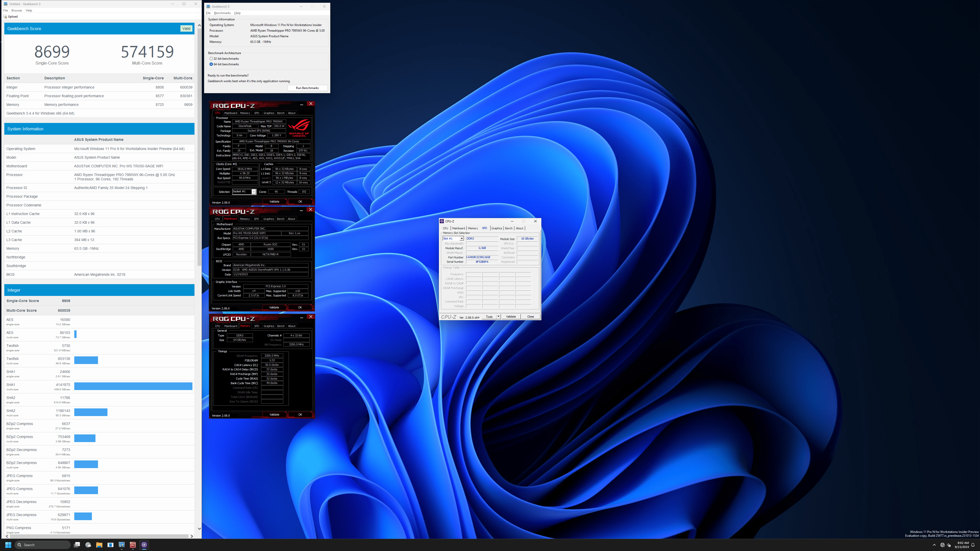Switch to Geekbench app via taskbar icon
Image resolution: width=980 pixels, height=551 pixels.
click(122, 545)
